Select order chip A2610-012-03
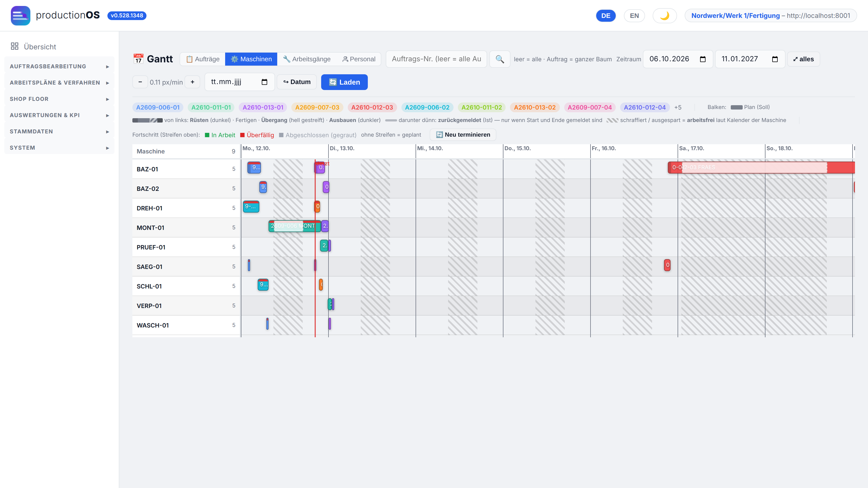 [x=372, y=107]
